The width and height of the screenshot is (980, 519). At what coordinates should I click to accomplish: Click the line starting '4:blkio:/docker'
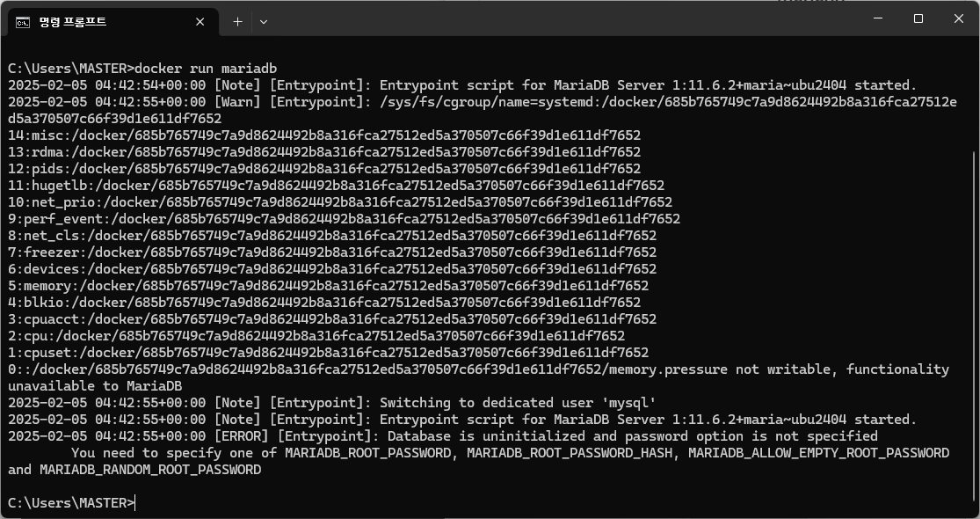[324, 303]
